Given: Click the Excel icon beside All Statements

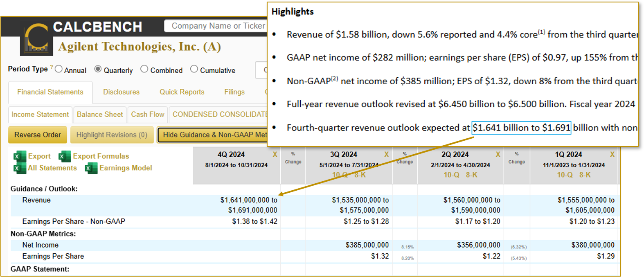Looking at the screenshot, I should pos(19,168).
